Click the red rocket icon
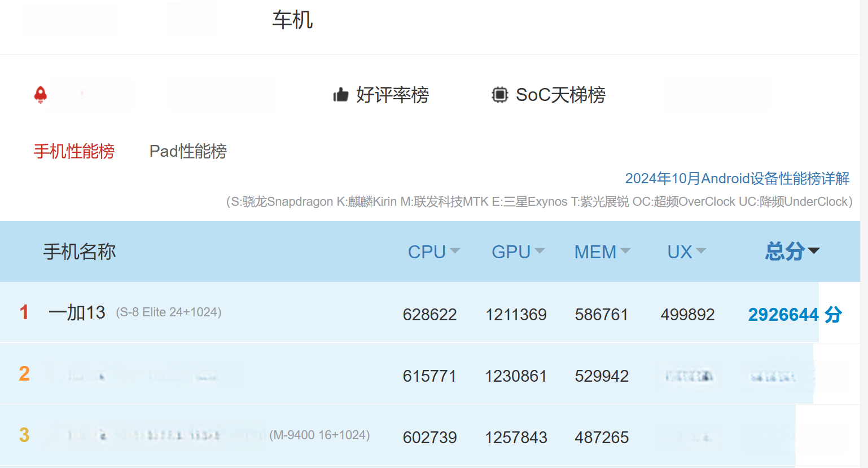868x468 pixels. point(40,94)
